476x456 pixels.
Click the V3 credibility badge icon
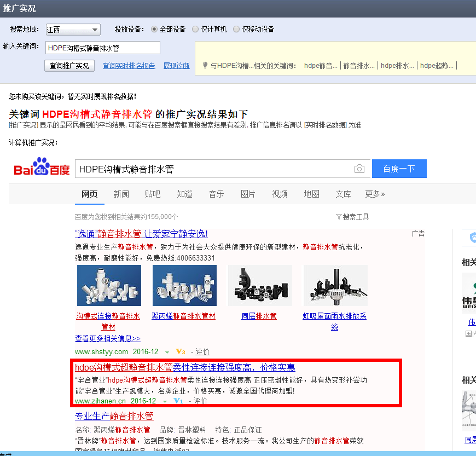tap(181, 351)
